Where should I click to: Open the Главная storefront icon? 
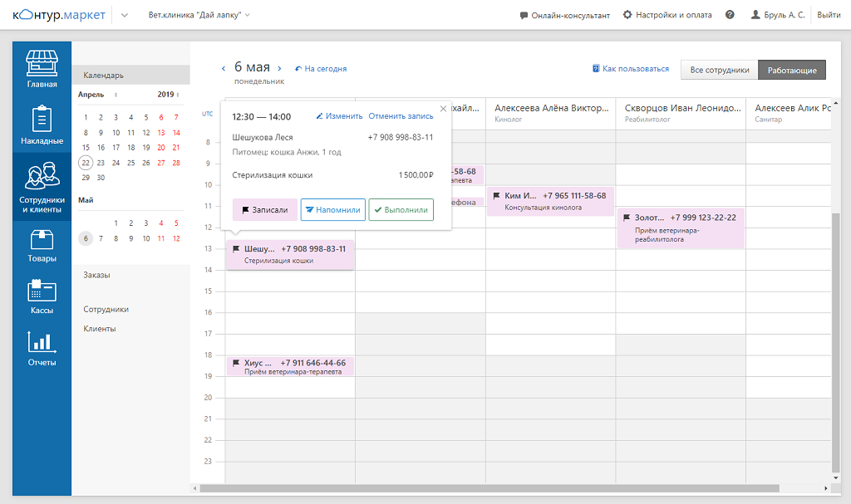click(x=42, y=63)
